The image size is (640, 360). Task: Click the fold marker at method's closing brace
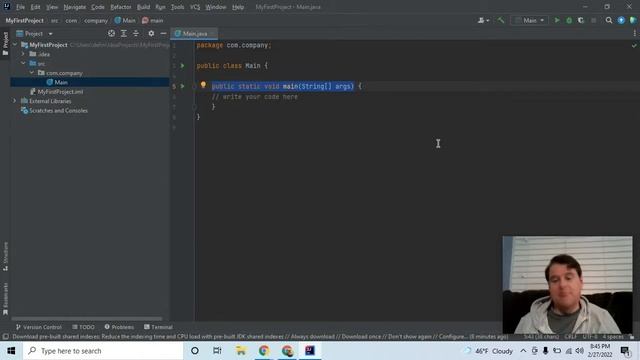195,107
